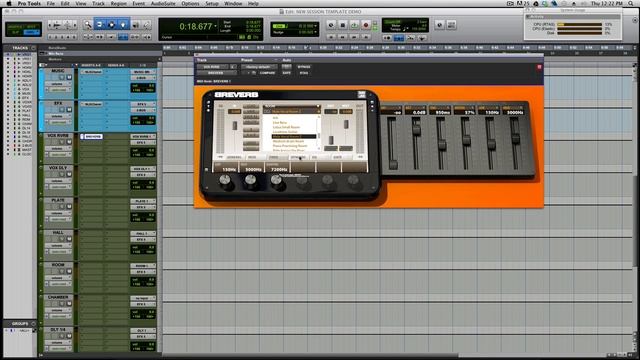Click the BREVERB insert on VOX RVRB track
This screenshot has height=360, width=640.
tap(92, 137)
